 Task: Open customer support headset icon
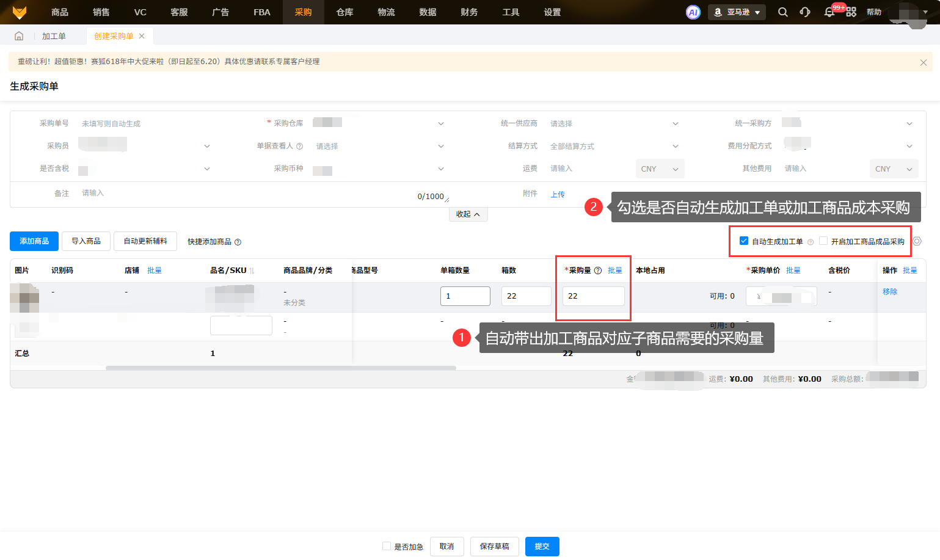(805, 12)
